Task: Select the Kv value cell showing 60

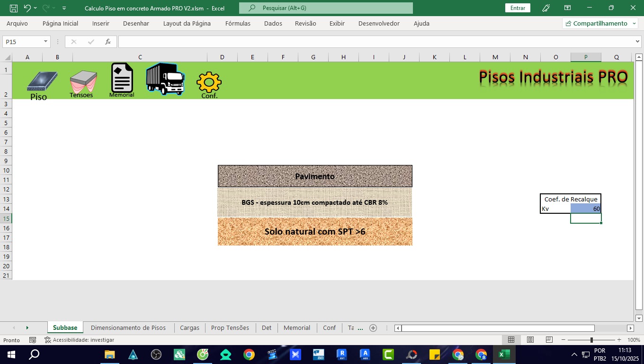Action: click(x=586, y=209)
